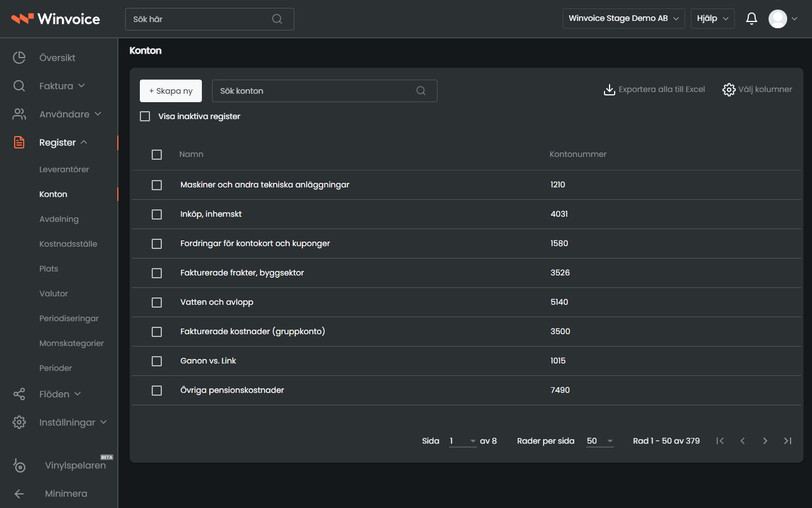Open the notifications bell

coord(751,19)
